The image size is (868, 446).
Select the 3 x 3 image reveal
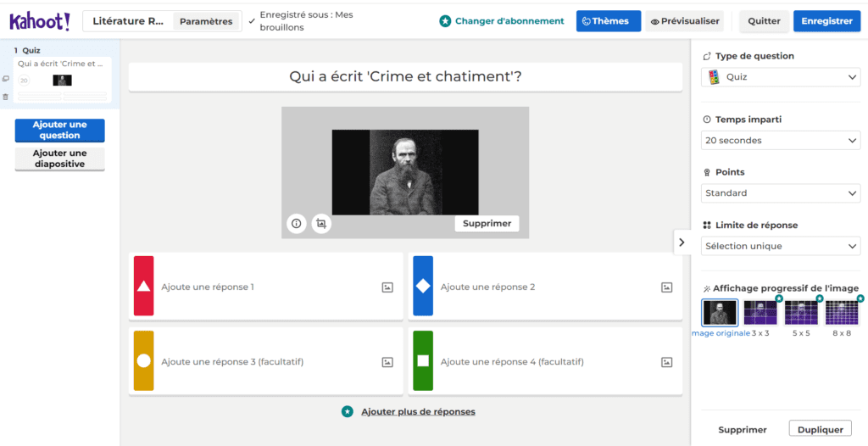760,314
